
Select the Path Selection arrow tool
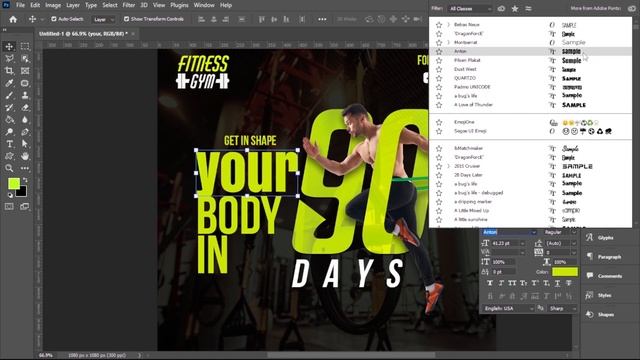click(25, 144)
